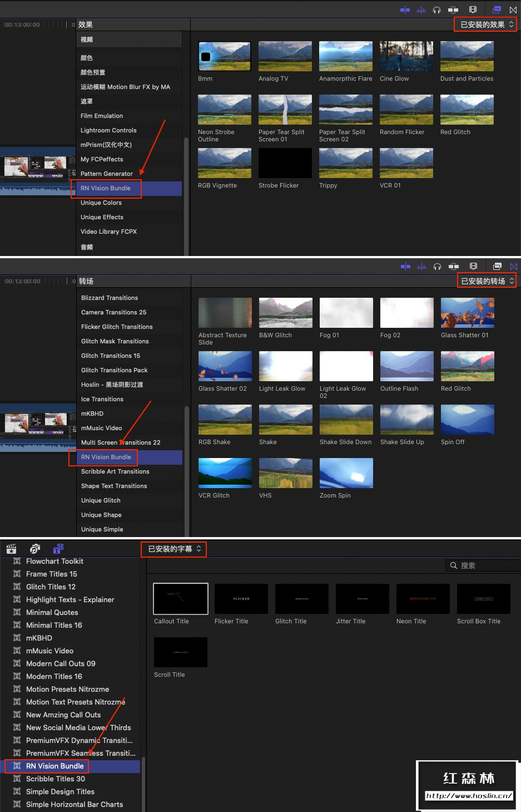Show the titles and generators sidebar icon
The image size is (521, 812).
(58, 549)
